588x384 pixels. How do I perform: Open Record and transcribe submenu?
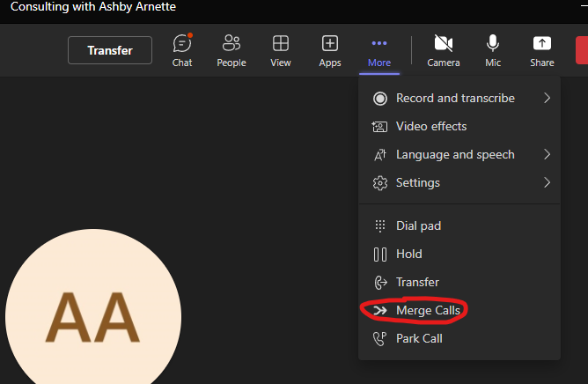[459, 99]
